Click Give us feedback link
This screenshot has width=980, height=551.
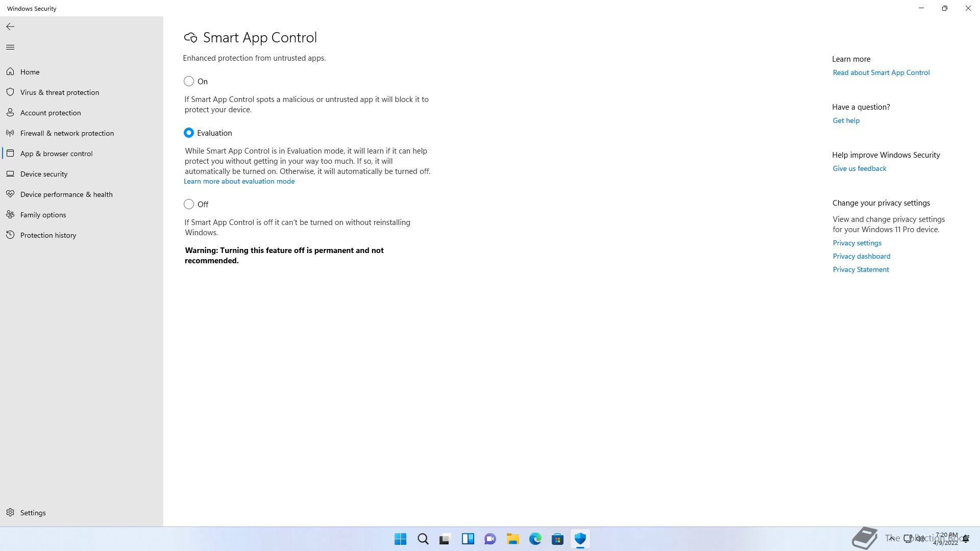coord(860,168)
